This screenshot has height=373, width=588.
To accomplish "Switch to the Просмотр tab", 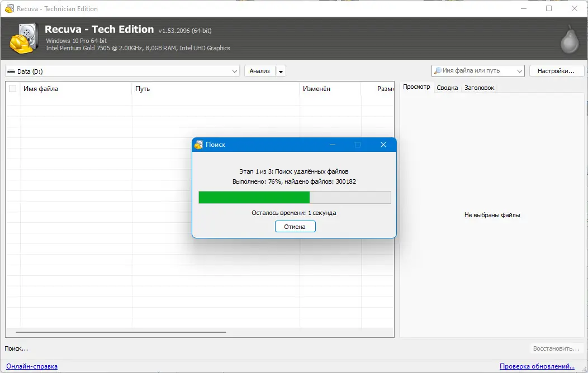I will coord(416,87).
